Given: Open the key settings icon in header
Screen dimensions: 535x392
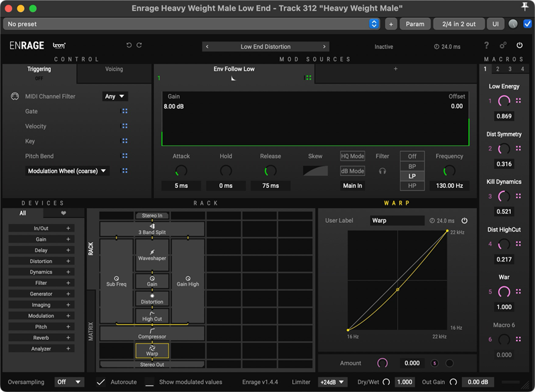Looking at the screenshot, I should pyautogui.click(x=503, y=45).
